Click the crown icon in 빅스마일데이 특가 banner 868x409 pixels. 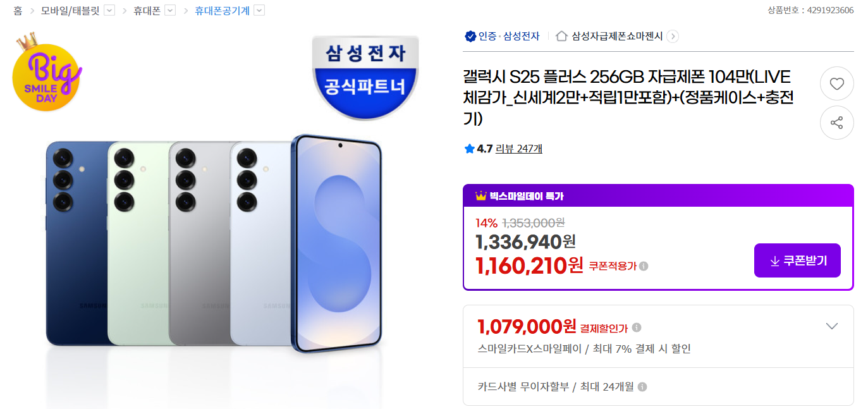point(480,196)
